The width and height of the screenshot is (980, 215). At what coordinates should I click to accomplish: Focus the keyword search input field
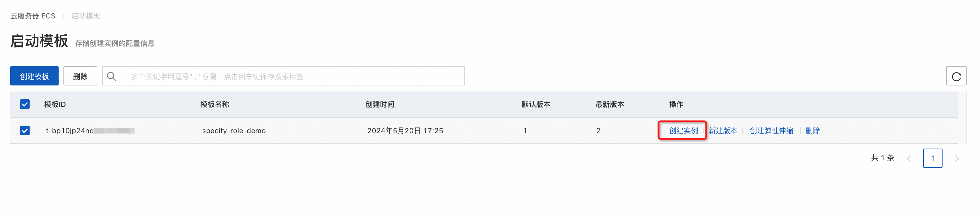pyautogui.click(x=283, y=76)
